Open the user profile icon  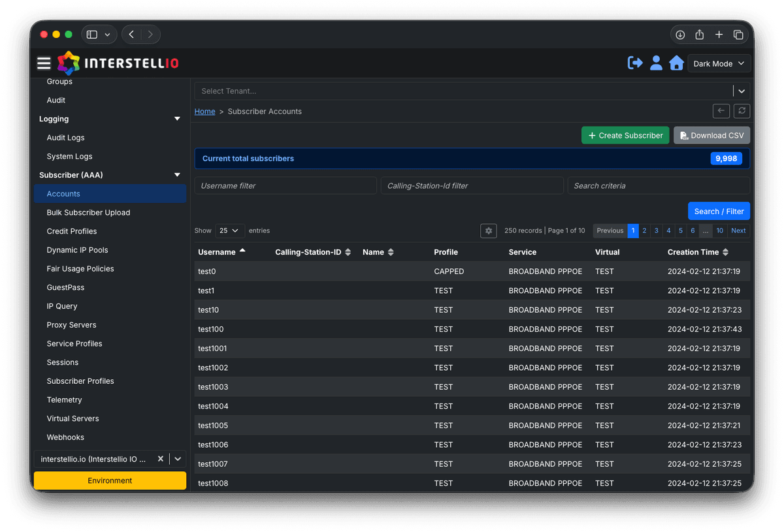click(656, 63)
